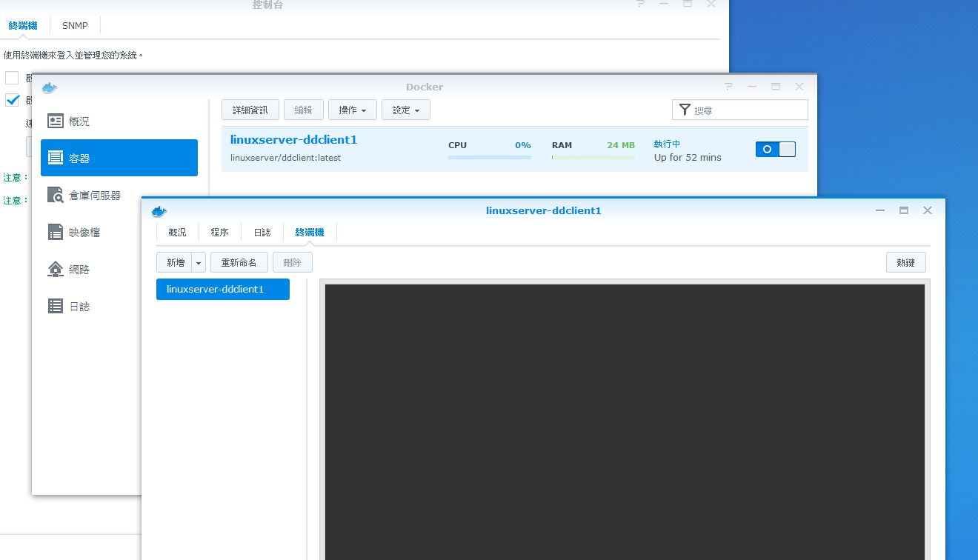Click the Up for 52 mins text
This screenshot has height=560, width=978.
pos(688,158)
